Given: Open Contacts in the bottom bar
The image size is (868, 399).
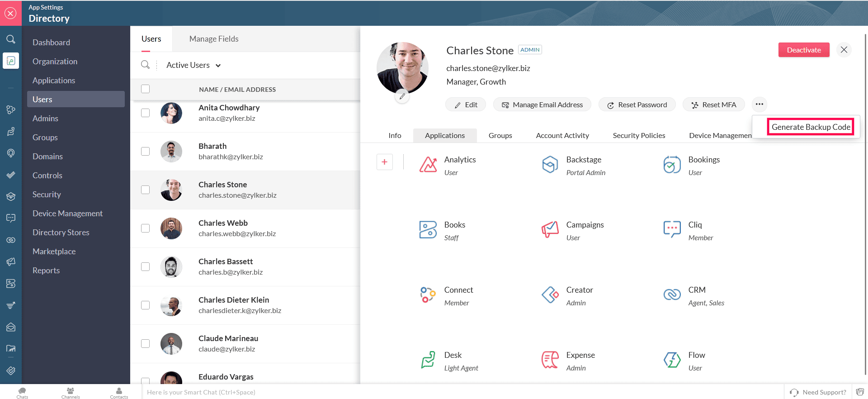Looking at the screenshot, I should click(119, 393).
